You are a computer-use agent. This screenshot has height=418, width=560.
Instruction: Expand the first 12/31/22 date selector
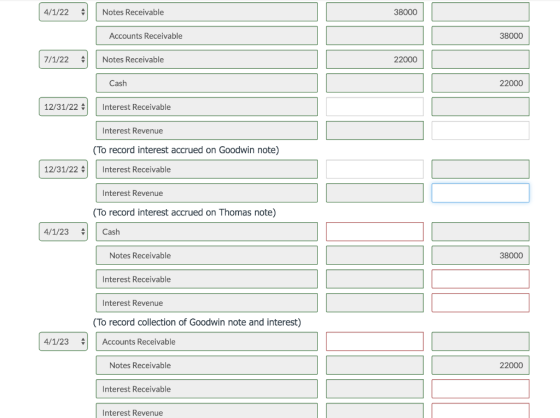pyautogui.click(x=63, y=107)
